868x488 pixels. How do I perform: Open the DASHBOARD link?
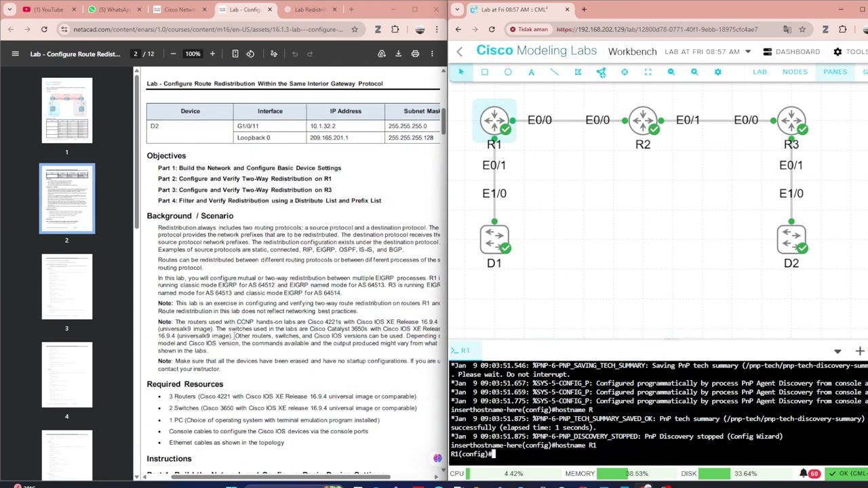(x=791, y=52)
